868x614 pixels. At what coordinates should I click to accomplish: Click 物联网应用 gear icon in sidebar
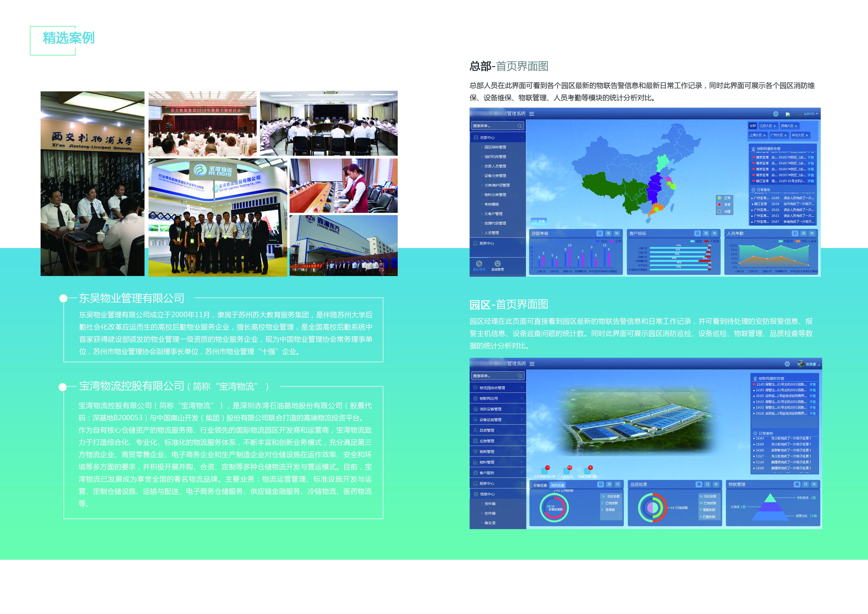click(476, 398)
